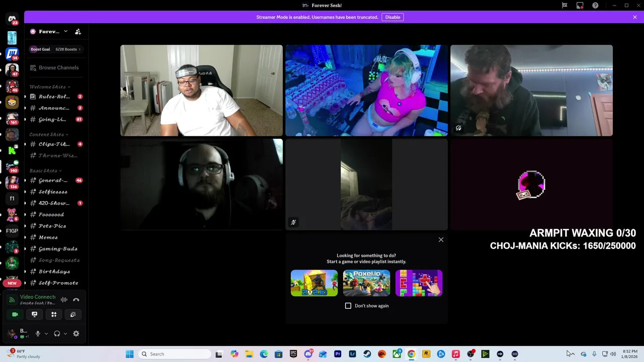Jump to NEW unread servers pill
The image size is (644, 362).
[12, 283]
